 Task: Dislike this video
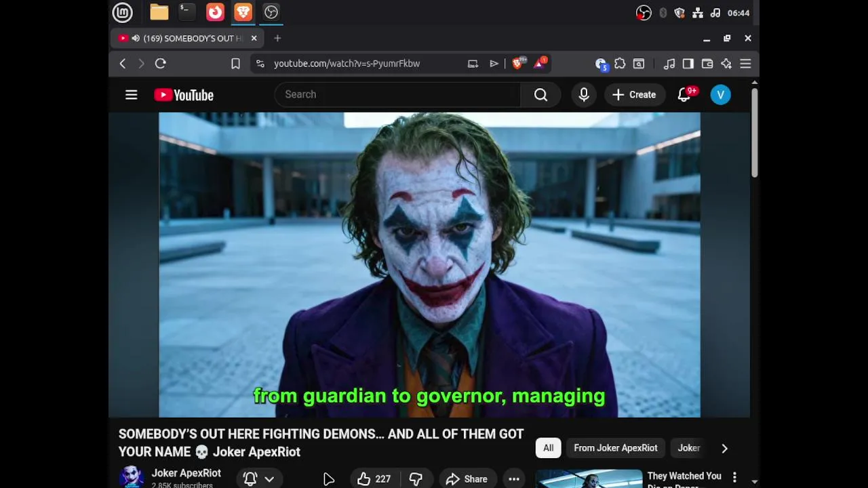pos(416,479)
